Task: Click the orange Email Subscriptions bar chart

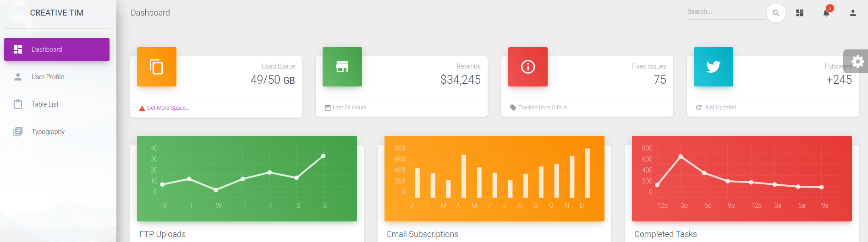Action: [x=494, y=178]
